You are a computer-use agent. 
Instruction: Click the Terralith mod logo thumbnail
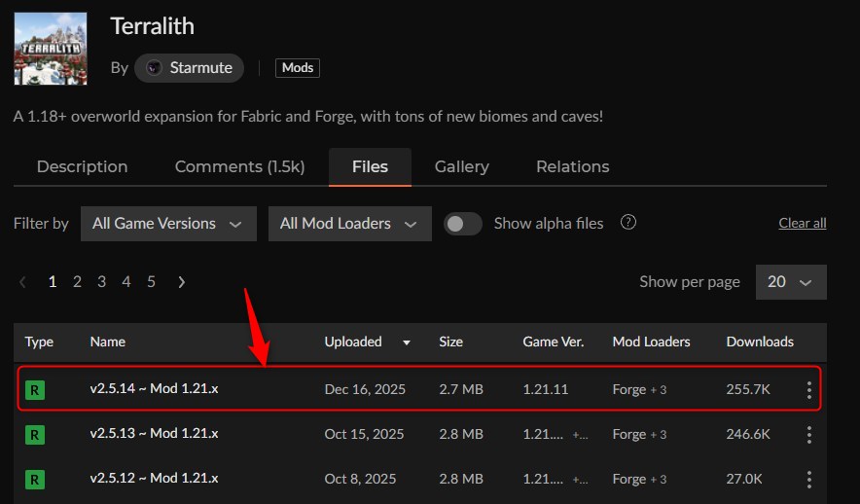pyautogui.click(x=51, y=49)
